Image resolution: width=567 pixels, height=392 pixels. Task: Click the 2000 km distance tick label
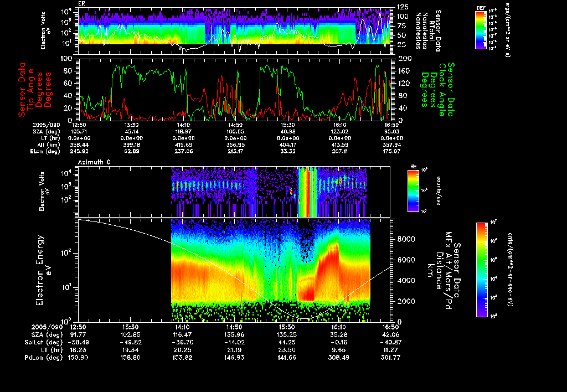coord(406,301)
